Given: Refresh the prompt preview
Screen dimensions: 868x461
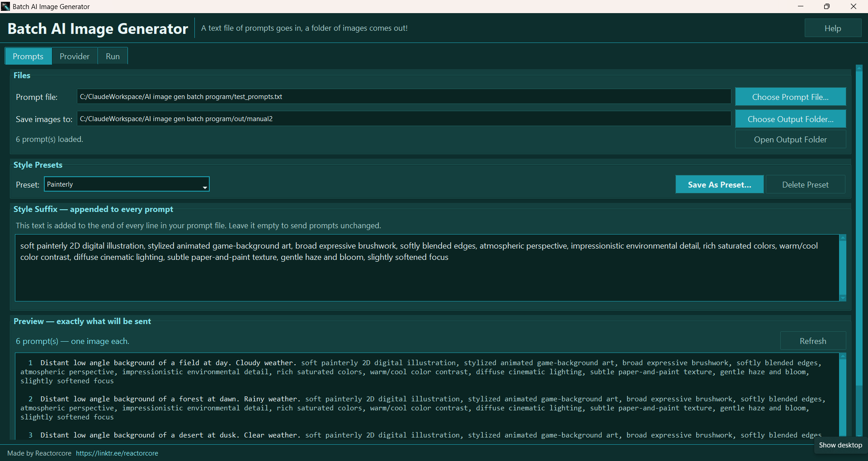Looking at the screenshot, I should (813, 341).
